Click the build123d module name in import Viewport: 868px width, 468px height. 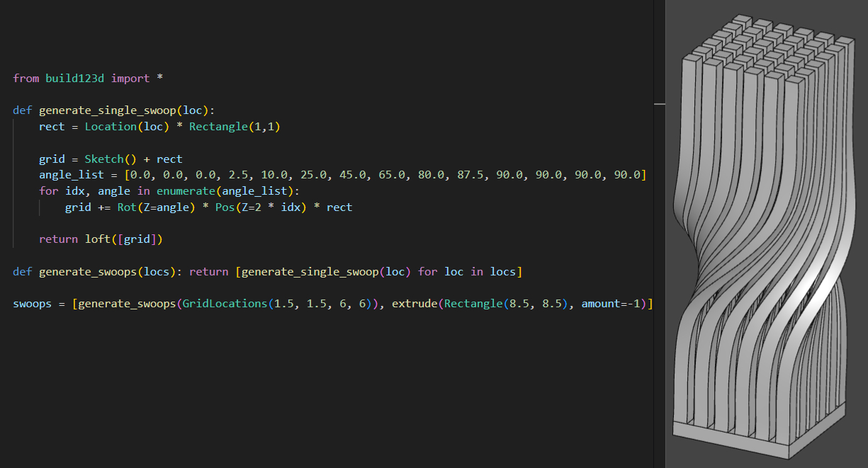click(74, 78)
